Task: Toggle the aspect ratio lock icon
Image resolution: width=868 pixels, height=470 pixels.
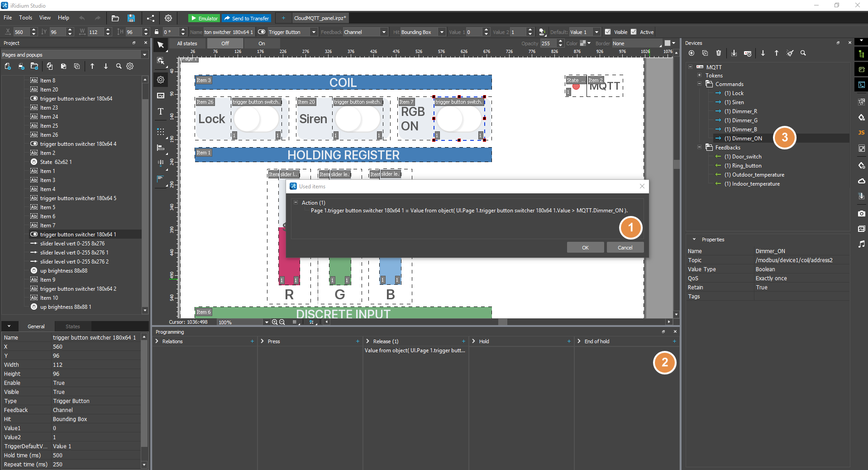Action: 157,32
